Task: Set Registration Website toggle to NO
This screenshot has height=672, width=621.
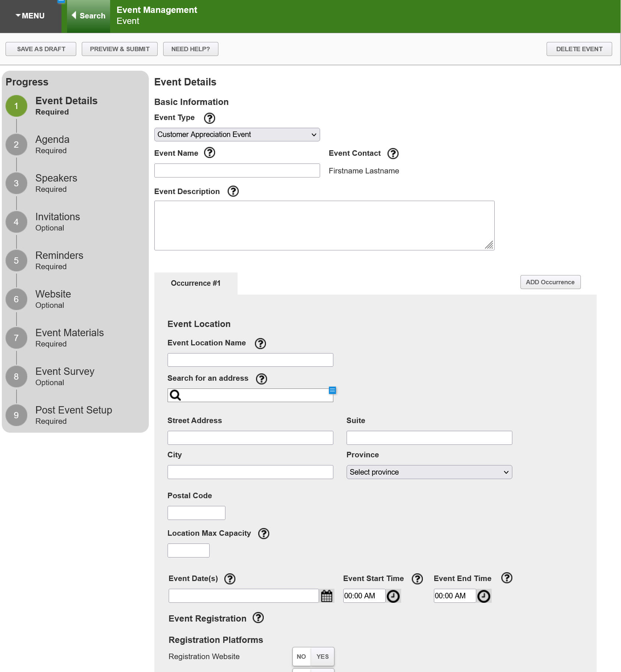Action: 301,657
